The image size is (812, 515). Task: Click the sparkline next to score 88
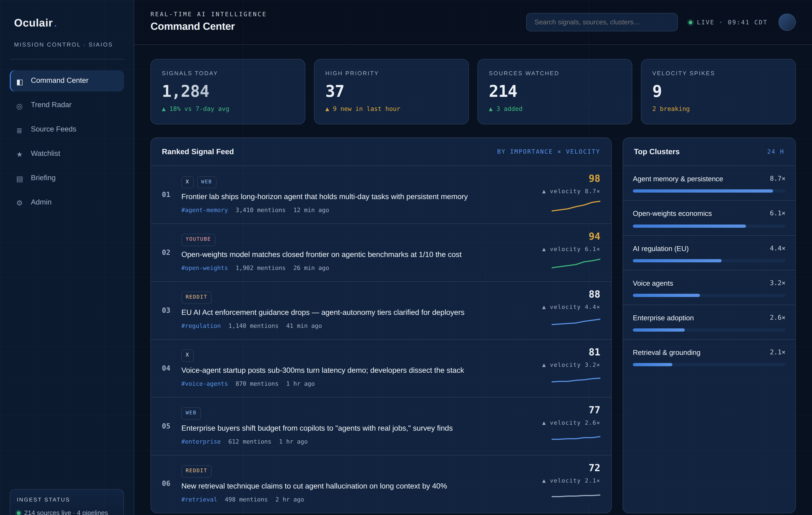tap(576, 322)
